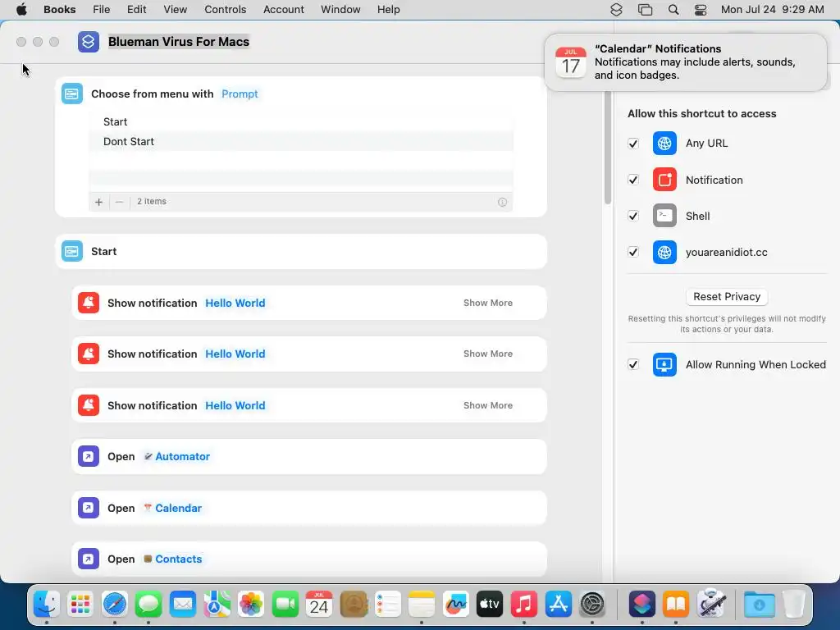
Task: Open the Downloads folder in the Dock
Action: (759, 605)
